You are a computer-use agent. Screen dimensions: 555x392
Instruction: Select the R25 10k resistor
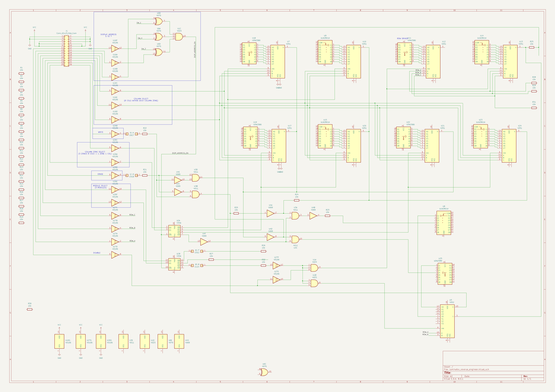[532, 47]
